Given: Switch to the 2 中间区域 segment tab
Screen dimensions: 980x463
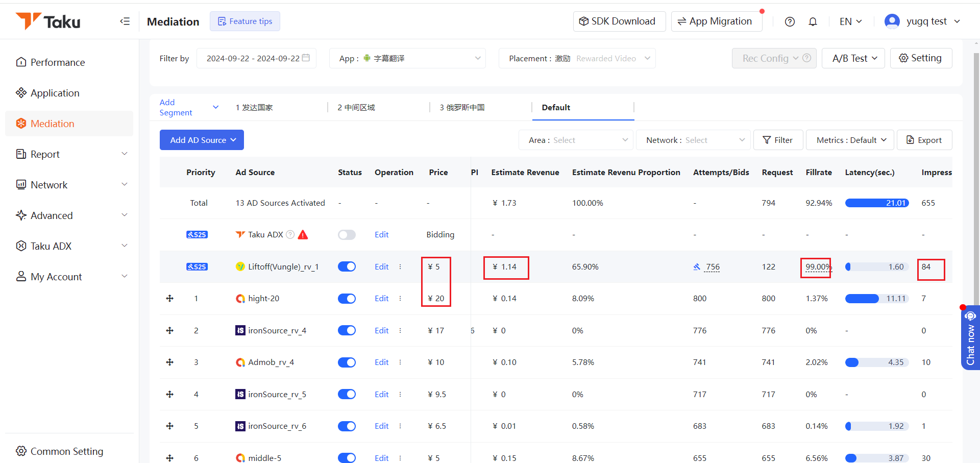Looking at the screenshot, I should tap(356, 108).
